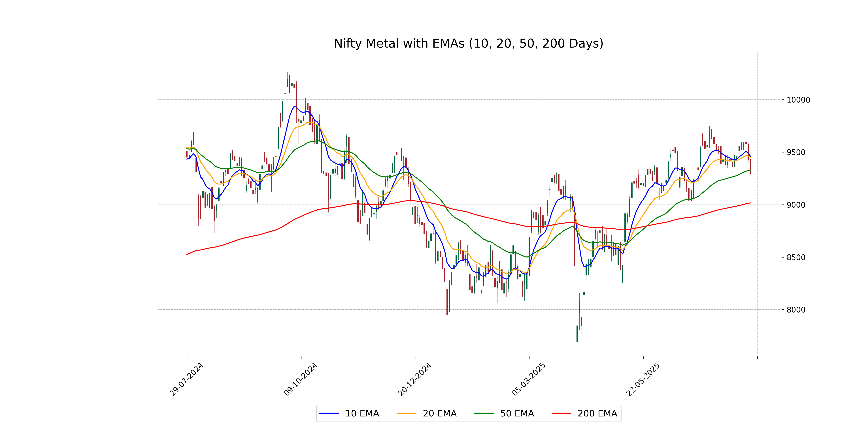Click the red 200 EMA legend line swatch
The width and height of the screenshot is (868, 434).
click(x=561, y=413)
